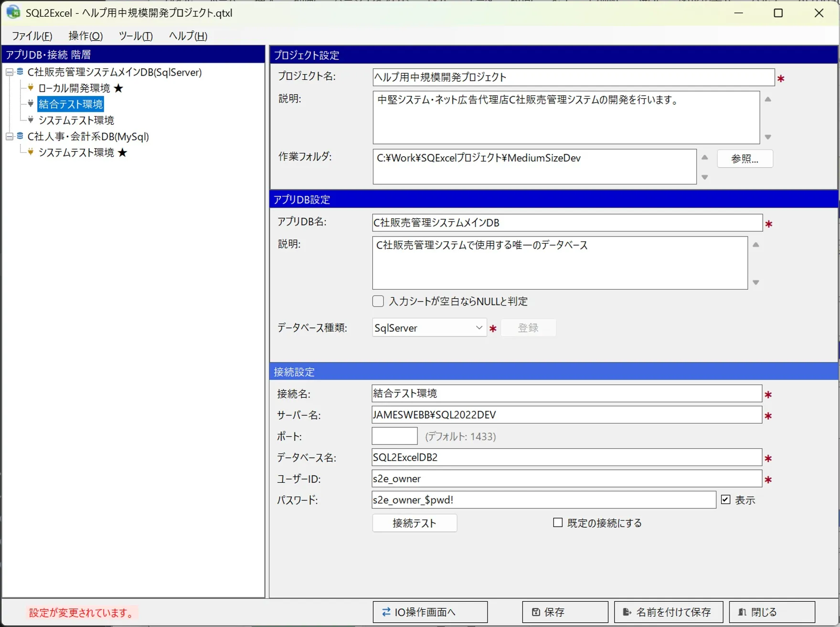Enable 入力シートが空白ならNULLと判定 checkbox
The height and width of the screenshot is (627, 840).
point(378,301)
